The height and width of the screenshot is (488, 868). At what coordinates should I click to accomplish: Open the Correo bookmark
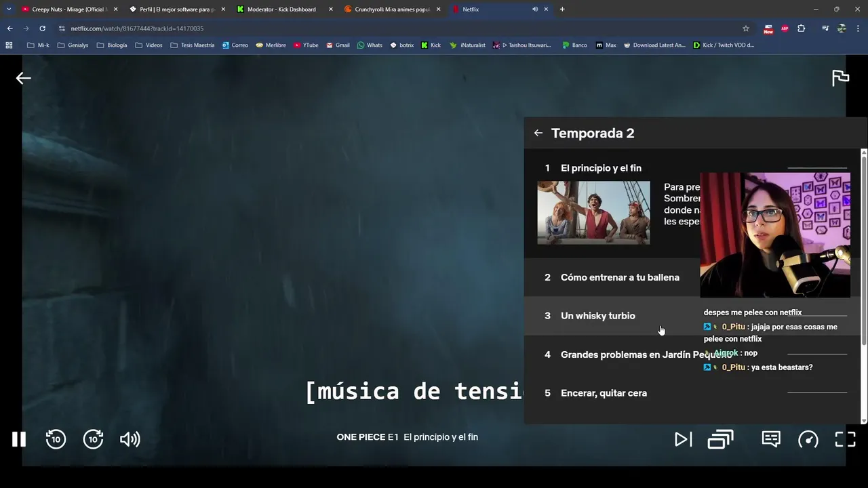(235, 45)
